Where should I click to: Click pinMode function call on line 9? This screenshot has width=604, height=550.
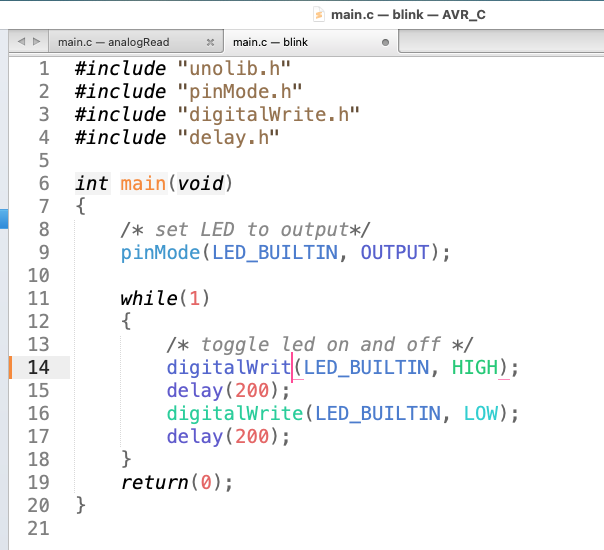(160, 253)
